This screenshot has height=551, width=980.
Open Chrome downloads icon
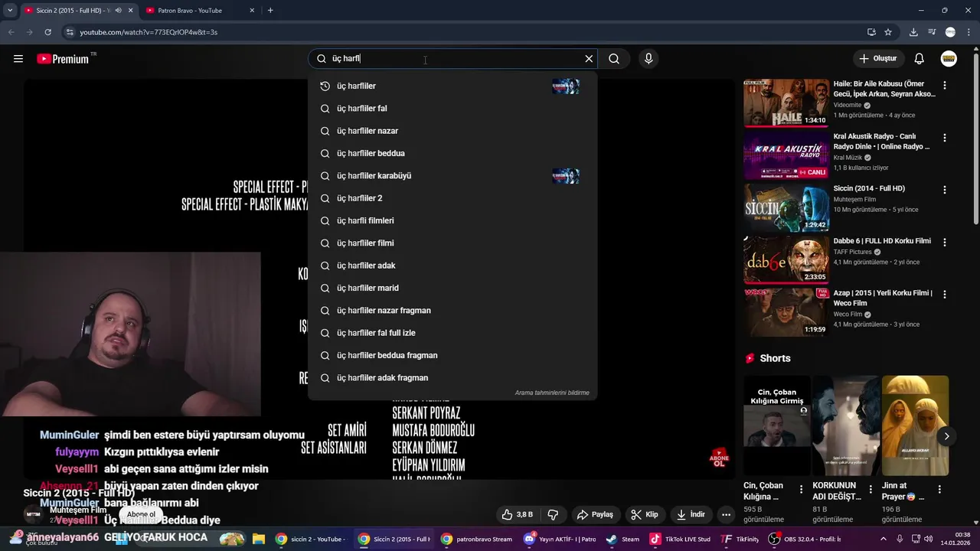pyautogui.click(x=913, y=32)
